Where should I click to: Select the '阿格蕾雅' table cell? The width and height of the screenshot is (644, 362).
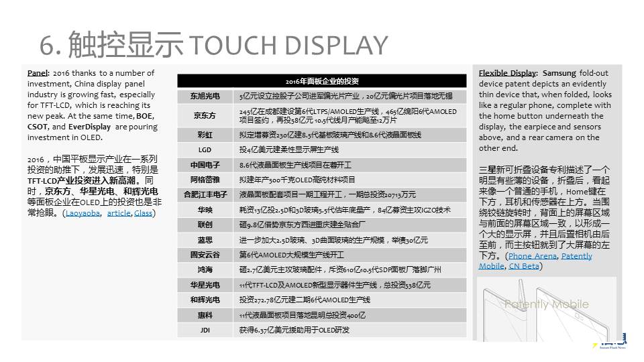coord(205,180)
